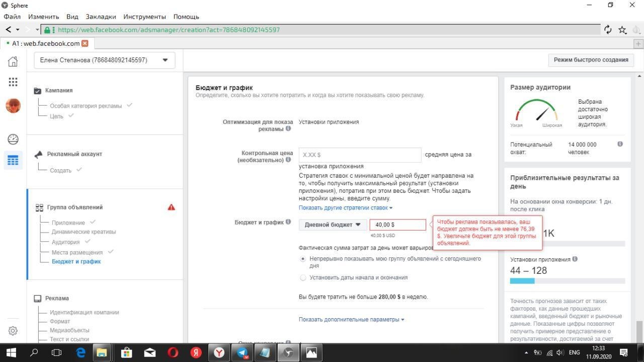The width and height of the screenshot is (644, 362).
Task: Open Динамические креативы section
Action: pos(84,232)
